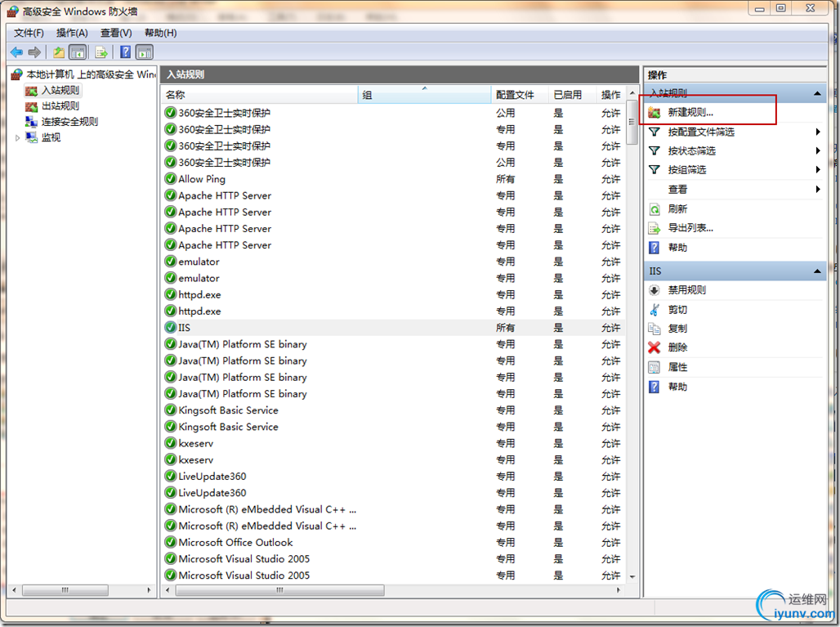Click the 导出列表 export icon
Viewport: 840px width, 627px height.
(x=655, y=228)
